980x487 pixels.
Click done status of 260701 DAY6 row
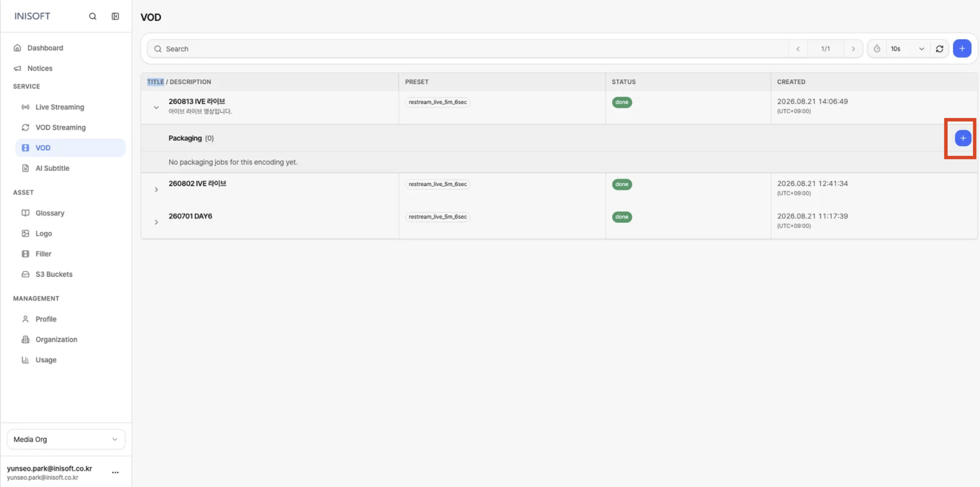point(622,217)
